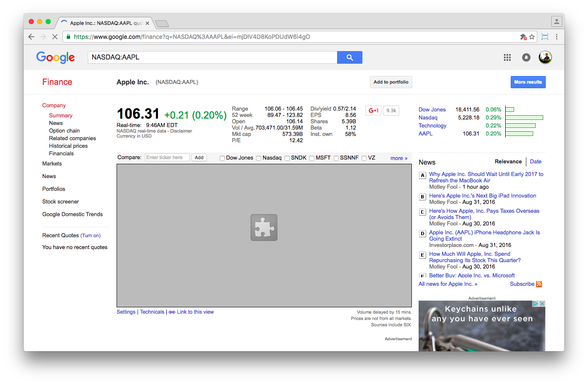
Task: Click the G+1 share button
Action: point(373,111)
